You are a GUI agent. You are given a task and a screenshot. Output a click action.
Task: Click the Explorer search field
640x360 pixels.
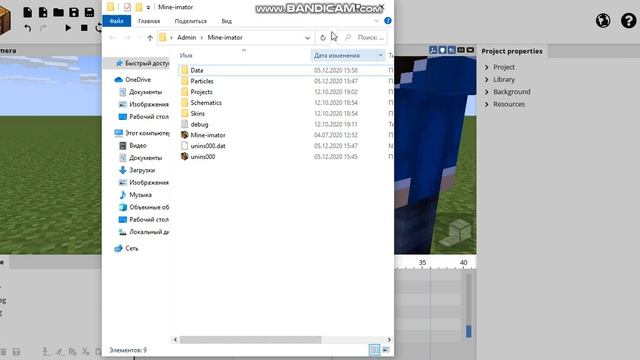click(365, 38)
